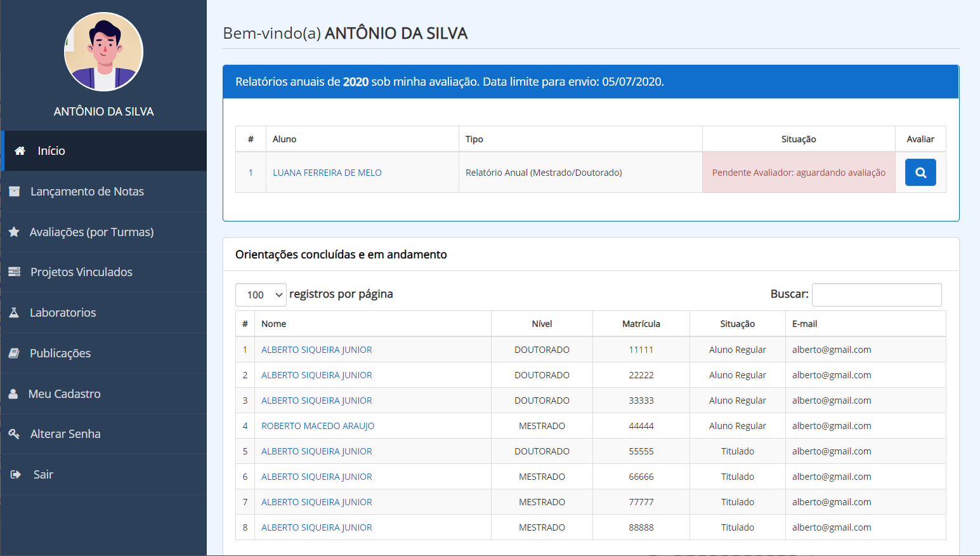Open ALBERTO SIQUEIRA JUNIOR with matrícula 77777

coord(317,502)
